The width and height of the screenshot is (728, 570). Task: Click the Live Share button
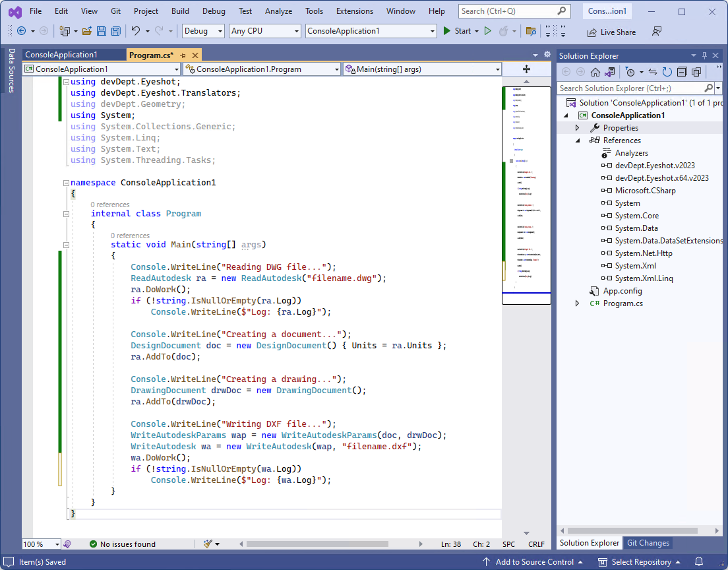[x=611, y=32]
